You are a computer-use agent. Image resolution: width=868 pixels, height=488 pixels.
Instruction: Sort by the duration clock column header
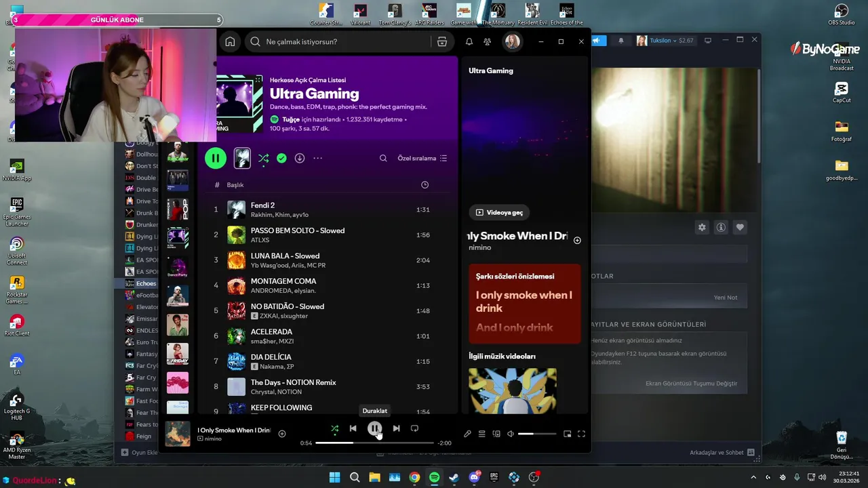coord(425,184)
